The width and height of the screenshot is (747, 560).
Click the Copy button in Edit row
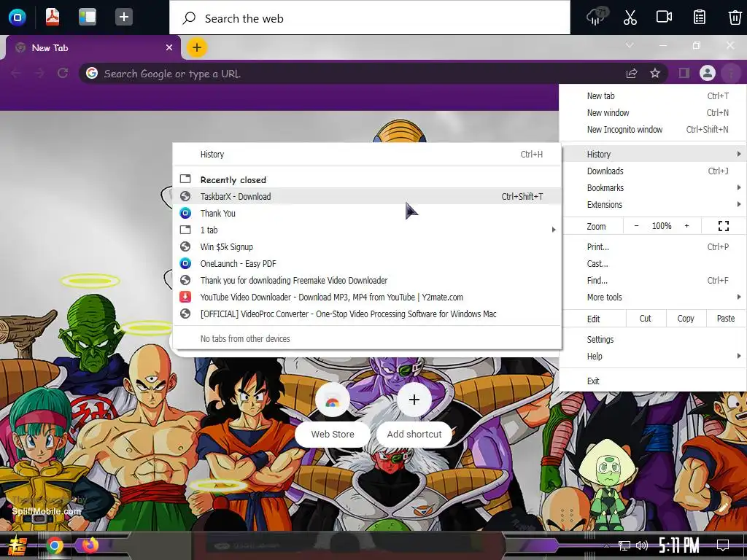pyautogui.click(x=686, y=319)
